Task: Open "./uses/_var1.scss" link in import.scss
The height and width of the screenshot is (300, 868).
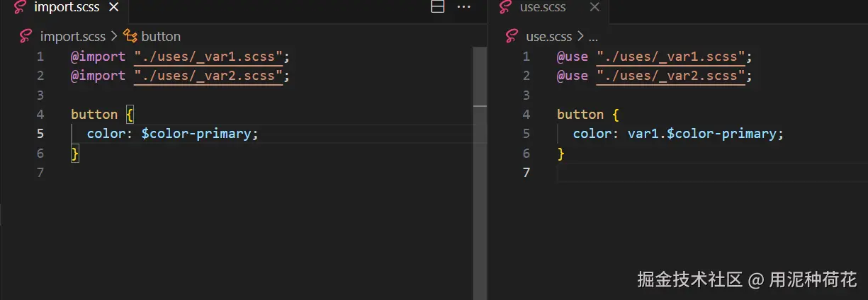Action: tap(208, 56)
